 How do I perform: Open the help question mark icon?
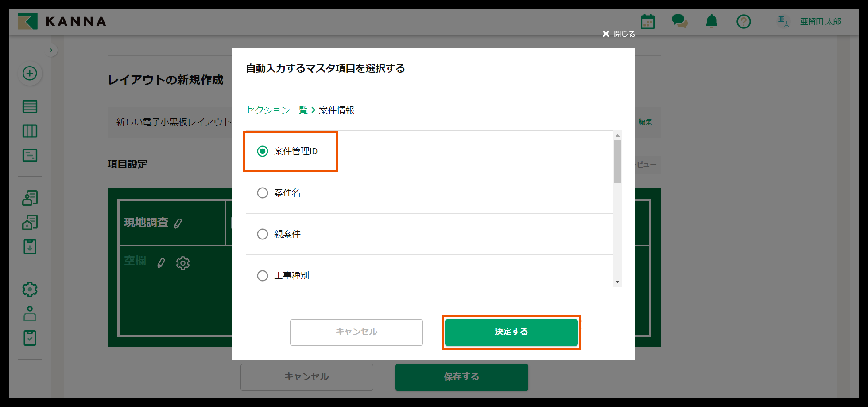click(x=743, y=22)
